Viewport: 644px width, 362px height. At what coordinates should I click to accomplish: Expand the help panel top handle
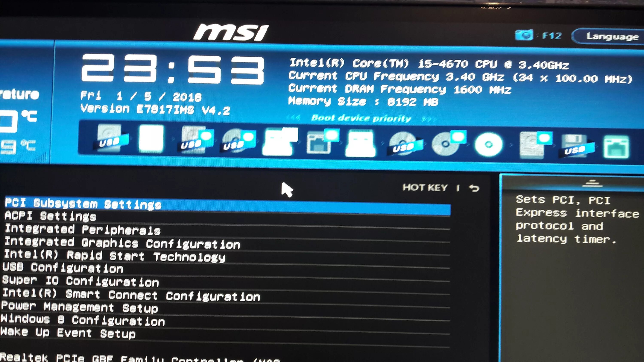pos(592,184)
